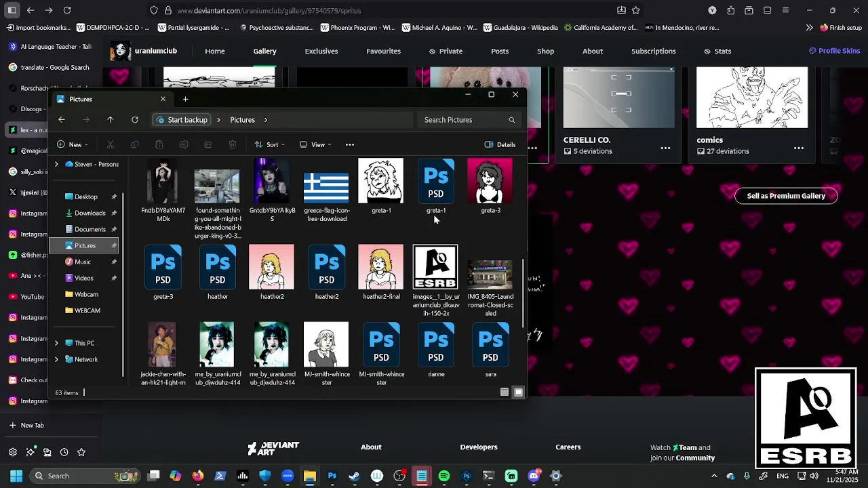This screenshot has width=868, height=488.
Task: Switch to the Favourites tab
Action: (x=383, y=51)
